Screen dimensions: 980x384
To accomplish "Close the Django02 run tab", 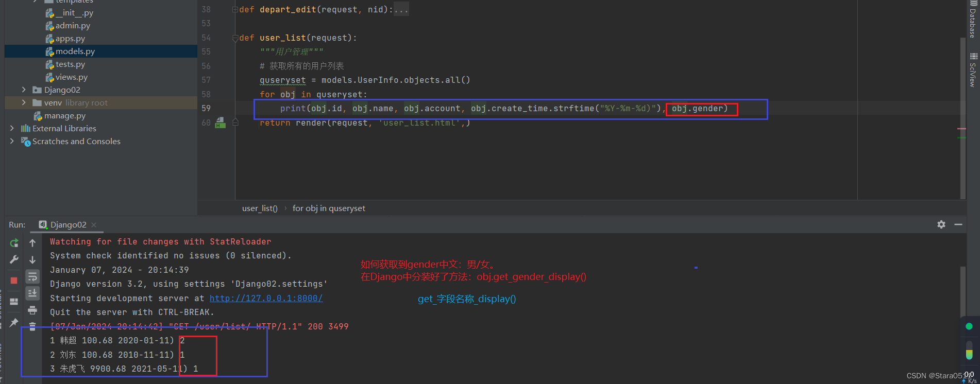I will [94, 225].
